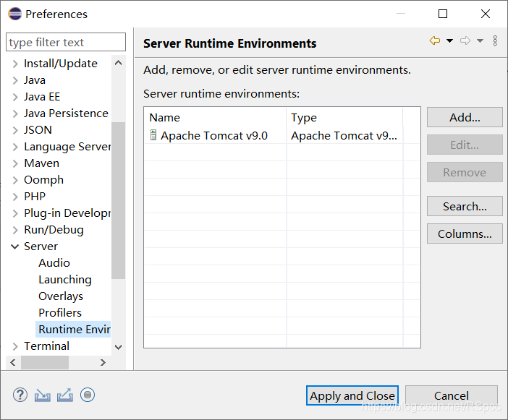508x420 pixels.
Task: Click the Help question mark icon
Action: pyautogui.click(x=20, y=395)
